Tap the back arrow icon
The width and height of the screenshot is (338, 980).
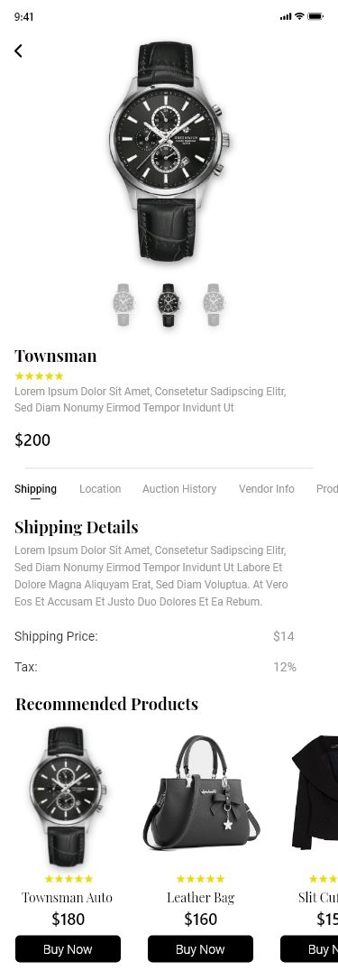pyautogui.click(x=18, y=51)
